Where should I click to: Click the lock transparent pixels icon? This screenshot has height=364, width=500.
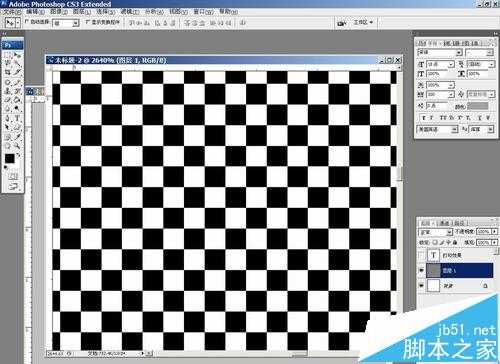(436, 242)
